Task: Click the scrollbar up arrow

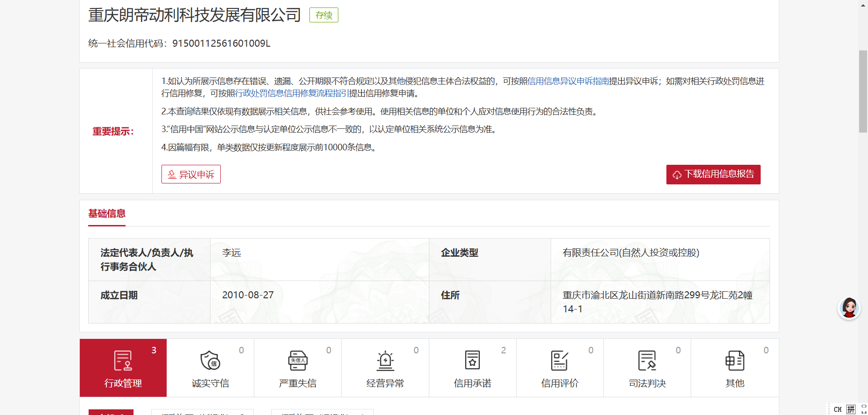Action: coord(863,4)
